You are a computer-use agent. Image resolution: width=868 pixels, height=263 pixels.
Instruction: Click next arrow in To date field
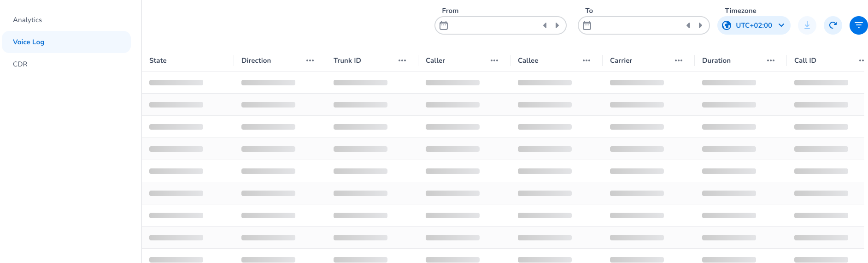[x=700, y=25]
